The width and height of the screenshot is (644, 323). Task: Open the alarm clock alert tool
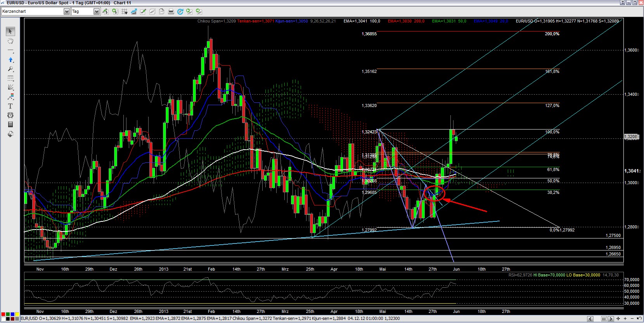click(x=10, y=115)
